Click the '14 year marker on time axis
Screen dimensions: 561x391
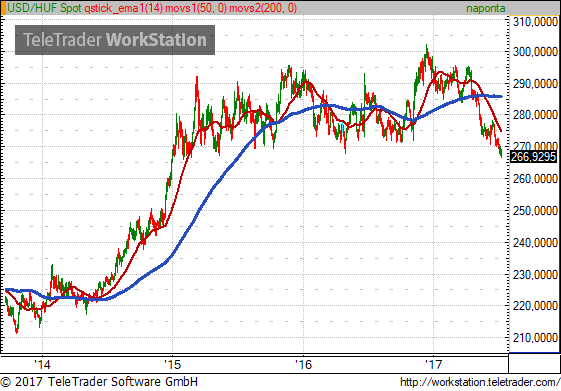point(42,365)
